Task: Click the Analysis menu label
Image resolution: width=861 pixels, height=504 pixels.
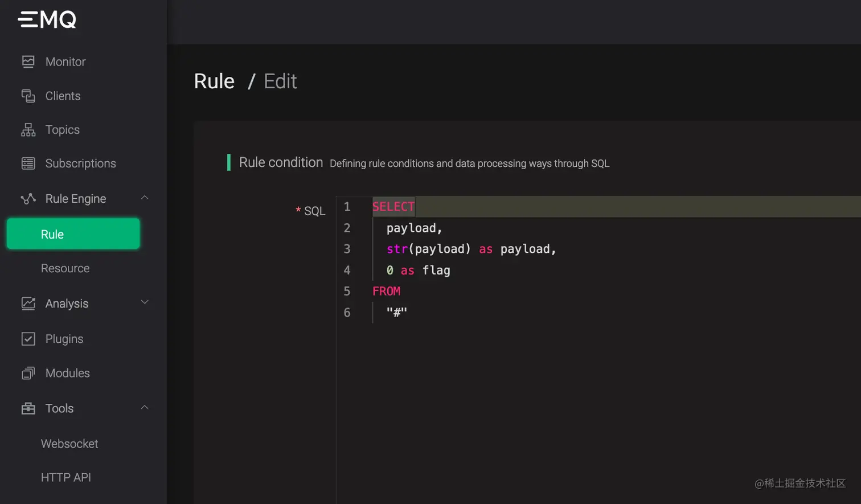Action: [67, 304]
